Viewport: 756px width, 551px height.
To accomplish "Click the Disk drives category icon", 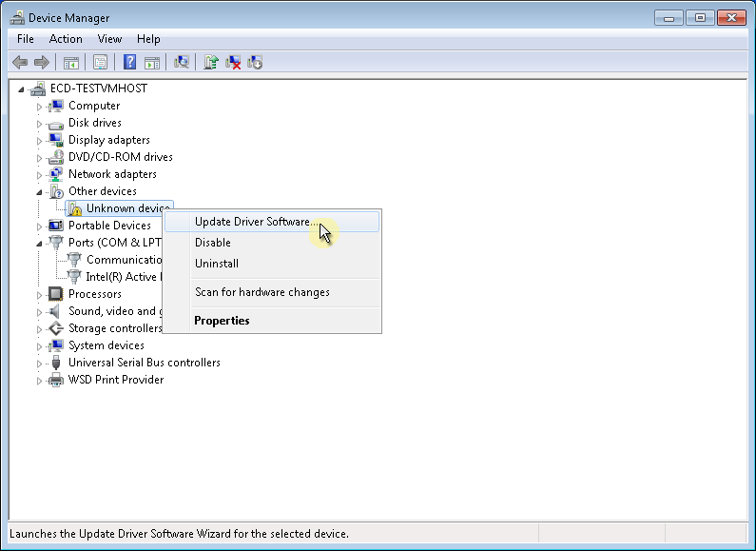I will click(56, 124).
